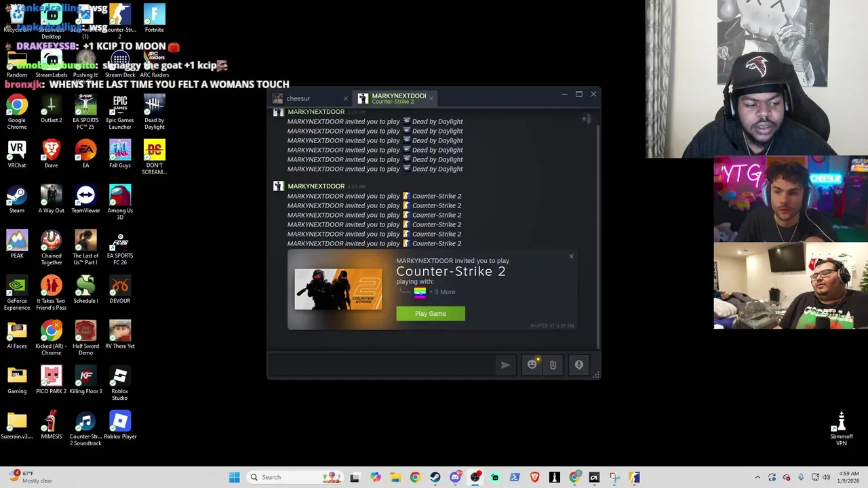868x488 pixels.
Task: Click the MARKYNEXTDOOR name above Dead by Daylight invites
Action: pos(316,112)
